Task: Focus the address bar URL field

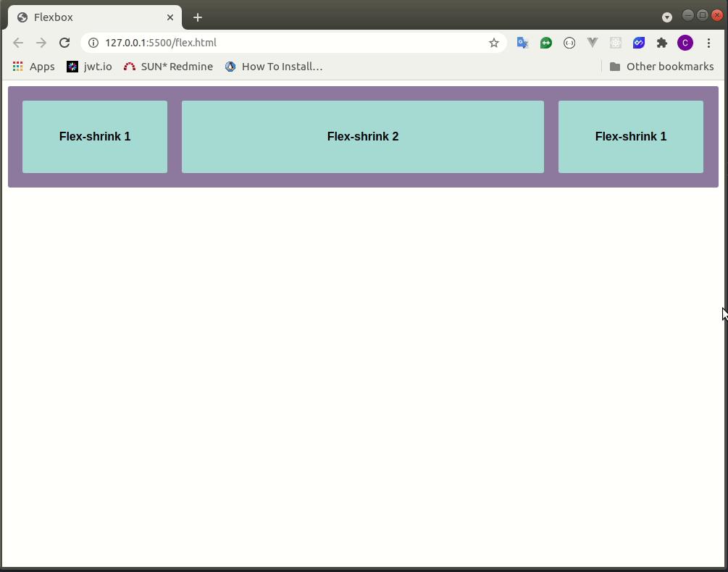Action: point(293,43)
